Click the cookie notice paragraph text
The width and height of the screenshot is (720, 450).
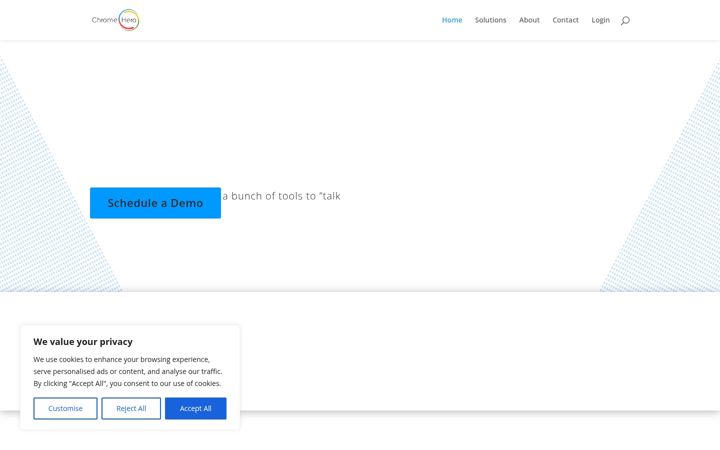click(128, 371)
